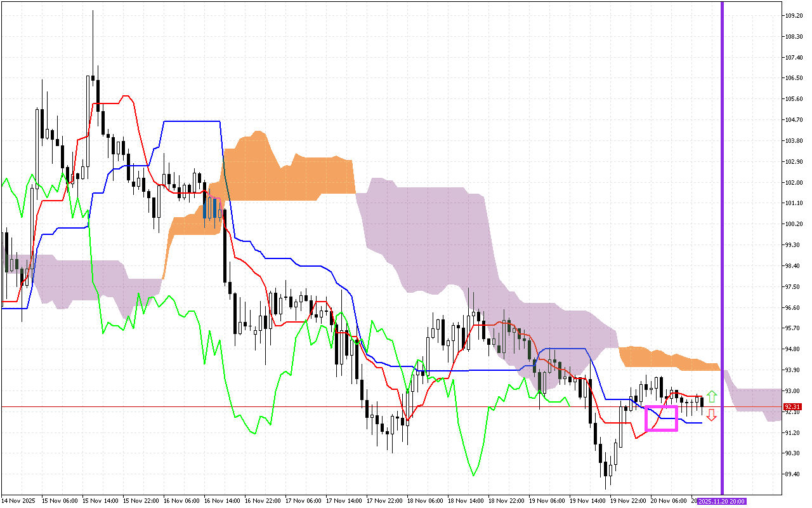Screen dimensions: 812x508
Task: Click the 14 Nov 2025 time label
Action: coord(18,501)
